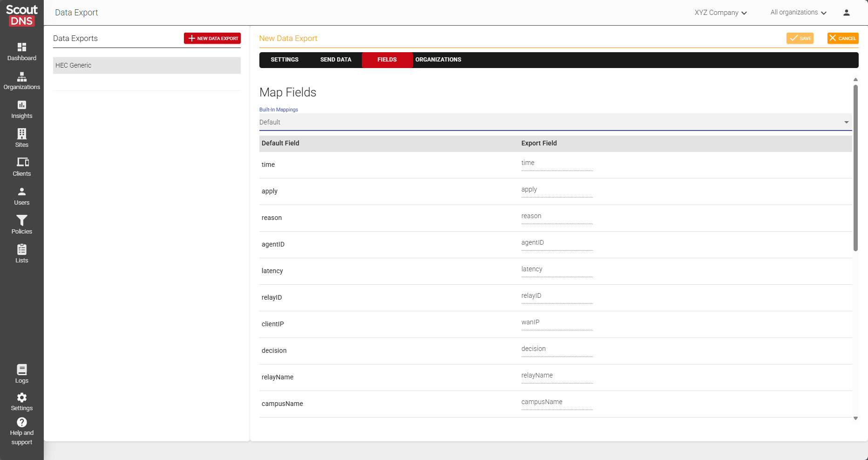The image size is (868, 460).
Task: Click the scroll down arrow in field list
Action: coord(855,419)
